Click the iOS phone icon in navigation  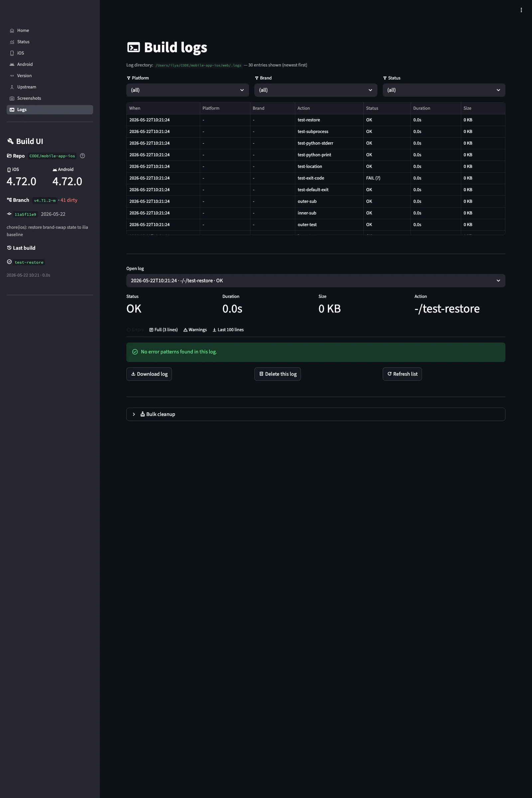[x=12, y=53]
